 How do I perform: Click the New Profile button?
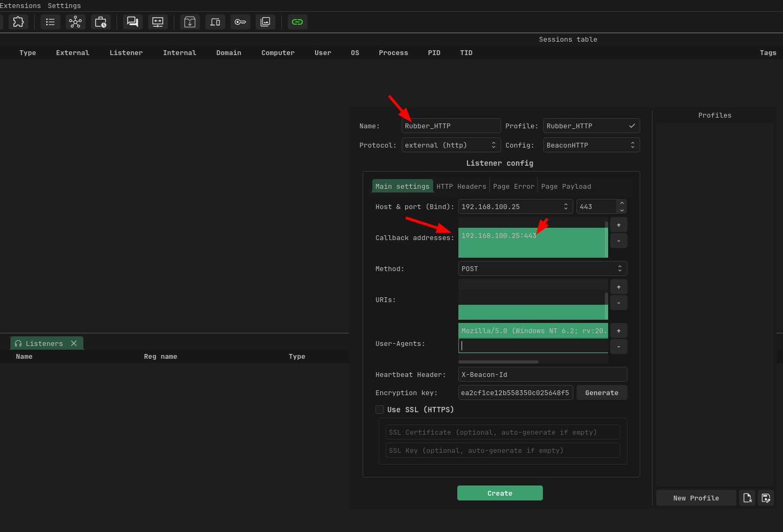(x=696, y=498)
